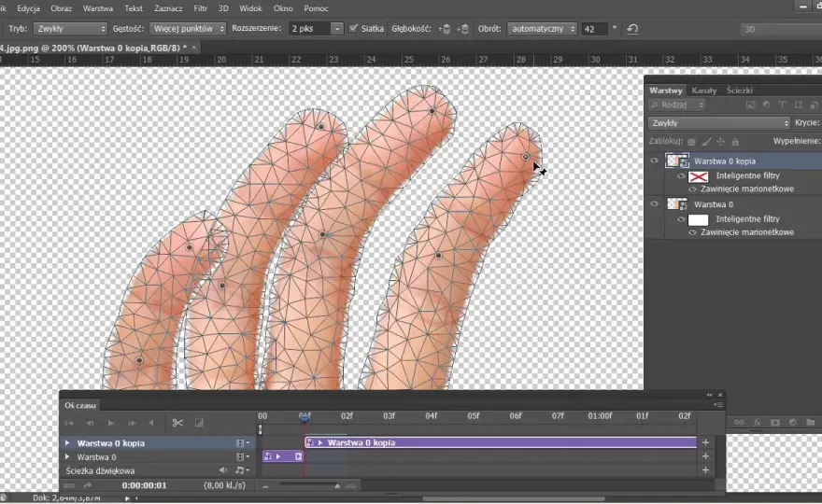This screenshot has height=504, width=822.
Task: Uncheck the Siatka mesh checkbox
Action: (353, 29)
